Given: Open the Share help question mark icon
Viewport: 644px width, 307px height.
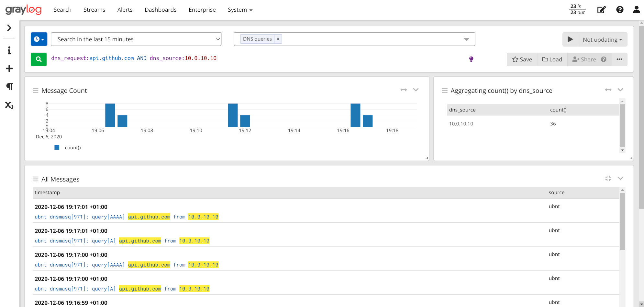Looking at the screenshot, I should coord(604,59).
